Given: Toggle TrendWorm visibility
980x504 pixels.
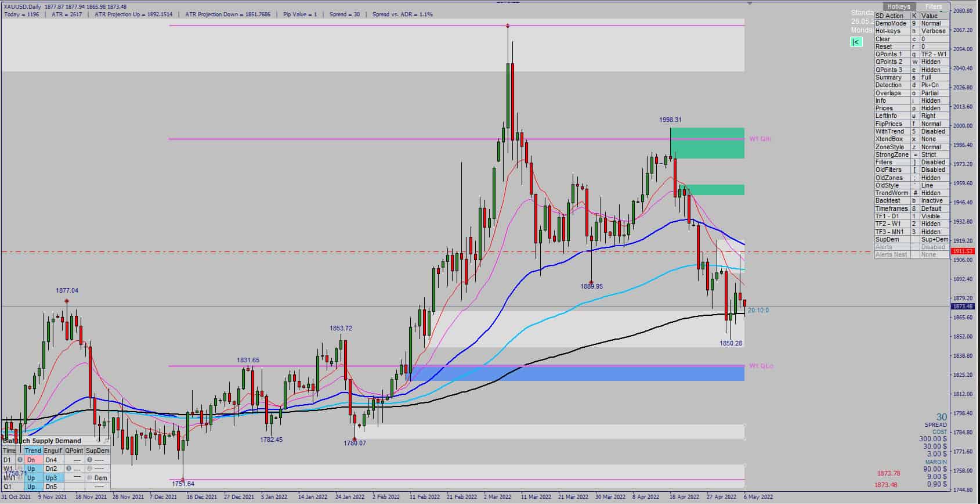Looking at the screenshot, I should click(912, 193).
